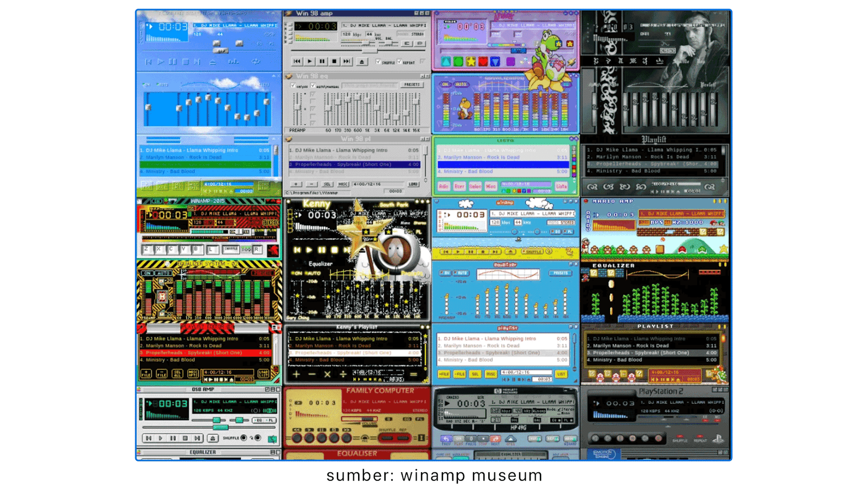Click previous track in Win 98 amp
Screen dimensions: 868x488
point(297,61)
